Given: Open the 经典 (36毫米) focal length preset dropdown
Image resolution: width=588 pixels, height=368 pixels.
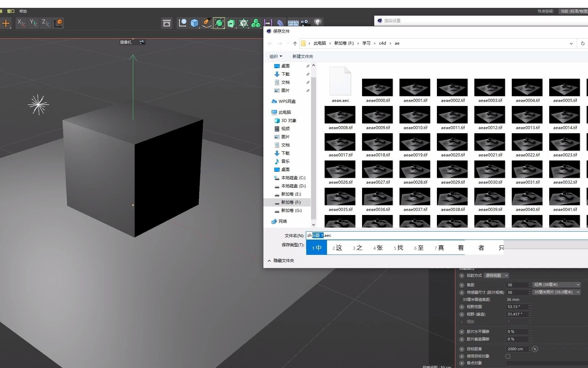Looking at the screenshot, I should (x=556, y=285).
